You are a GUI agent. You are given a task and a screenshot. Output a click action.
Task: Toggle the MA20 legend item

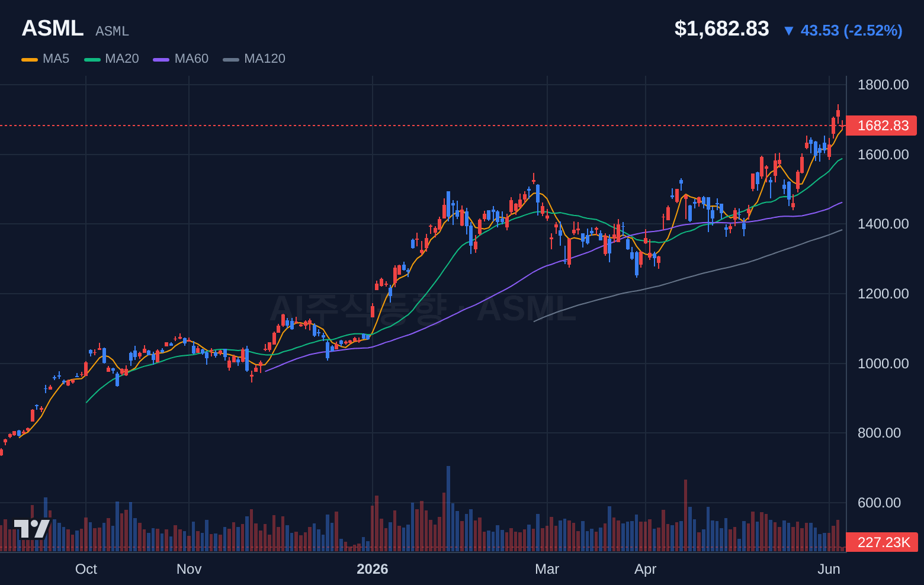tap(111, 59)
